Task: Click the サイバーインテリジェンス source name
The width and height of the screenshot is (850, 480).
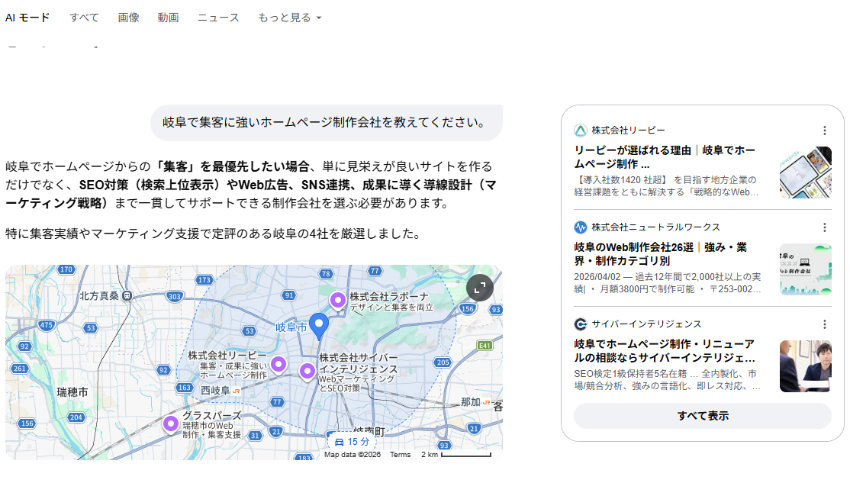Action: pyautogui.click(x=646, y=324)
